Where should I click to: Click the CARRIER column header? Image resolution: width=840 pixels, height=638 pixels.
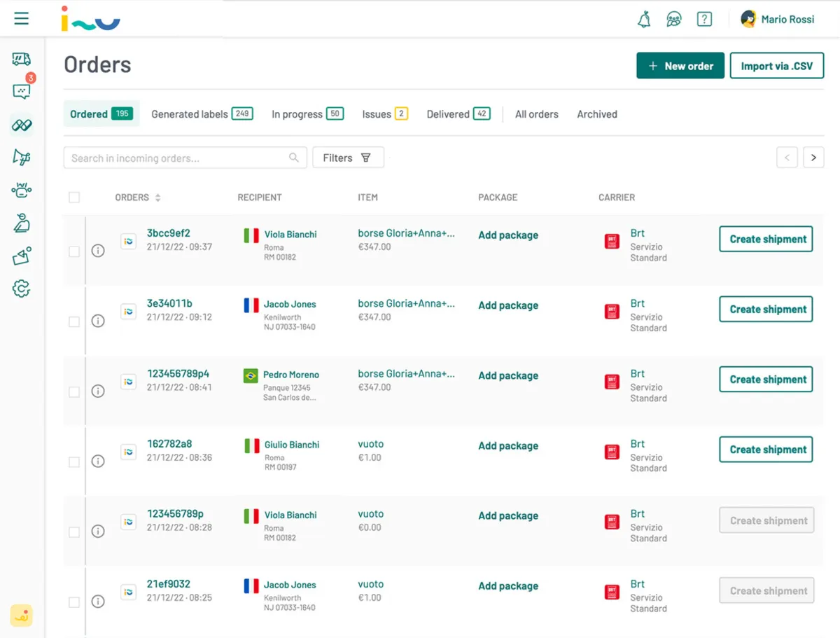coord(617,197)
